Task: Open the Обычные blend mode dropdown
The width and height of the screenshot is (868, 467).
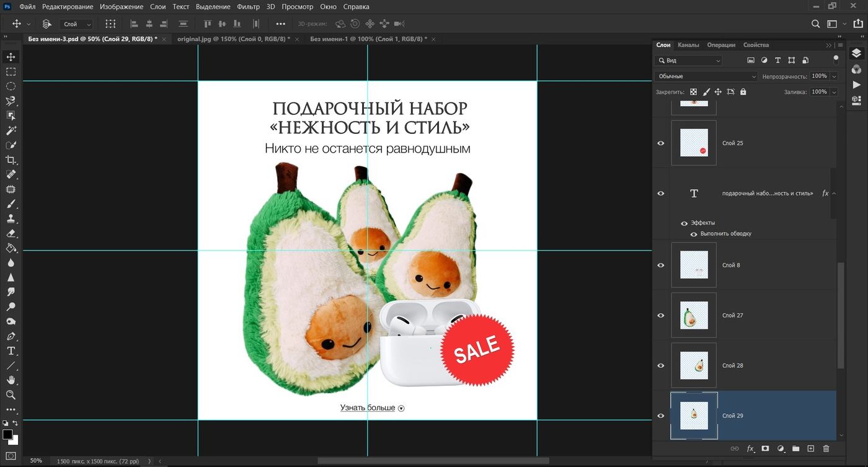Action: click(x=706, y=76)
